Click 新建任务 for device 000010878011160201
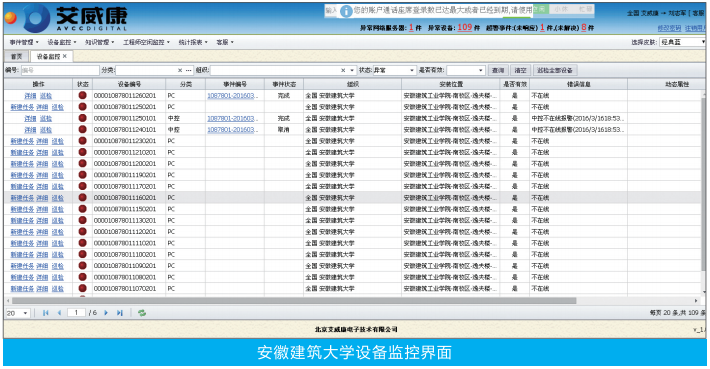Viewport: 710px width, 369px height. coord(22,197)
